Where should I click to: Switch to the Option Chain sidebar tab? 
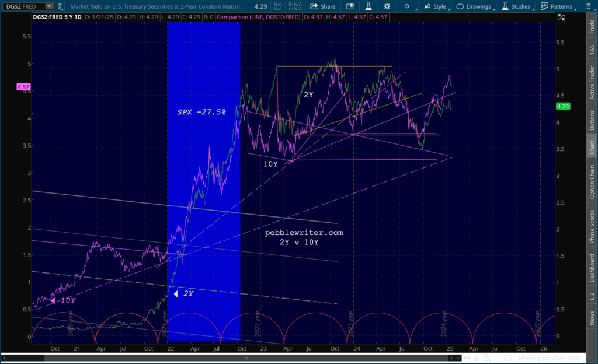592,181
